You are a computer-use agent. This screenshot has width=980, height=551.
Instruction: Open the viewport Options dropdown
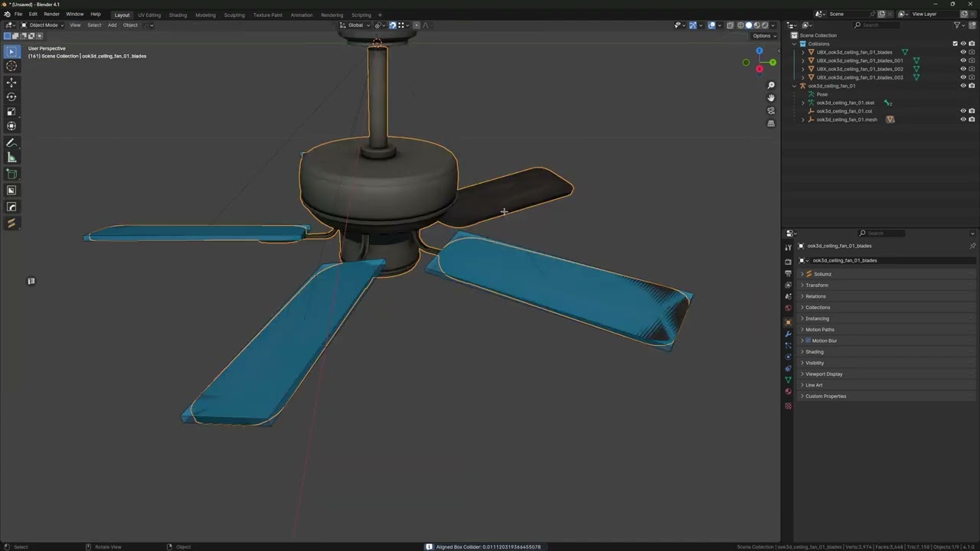(763, 36)
